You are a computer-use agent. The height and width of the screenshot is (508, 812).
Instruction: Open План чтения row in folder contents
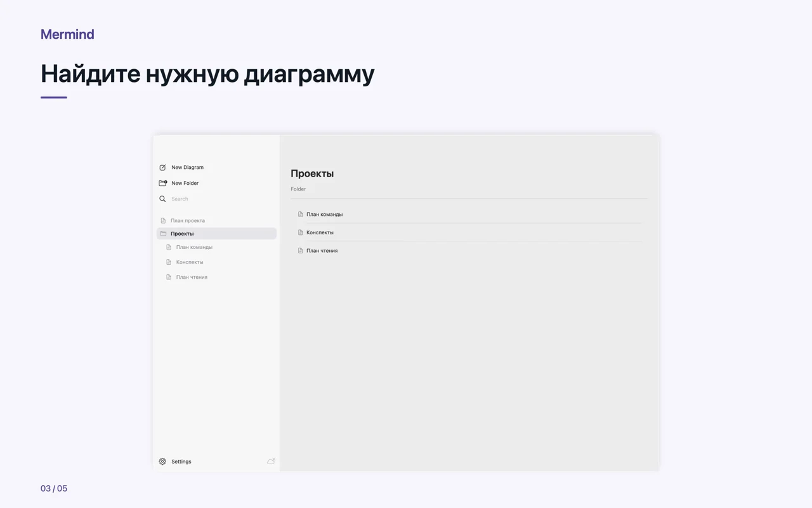click(x=469, y=251)
